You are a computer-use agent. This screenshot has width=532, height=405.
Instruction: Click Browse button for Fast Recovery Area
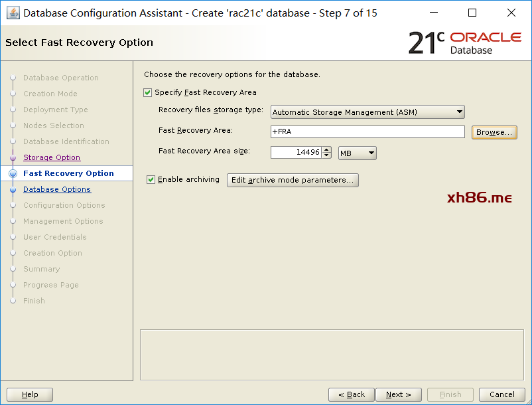coord(494,133)
